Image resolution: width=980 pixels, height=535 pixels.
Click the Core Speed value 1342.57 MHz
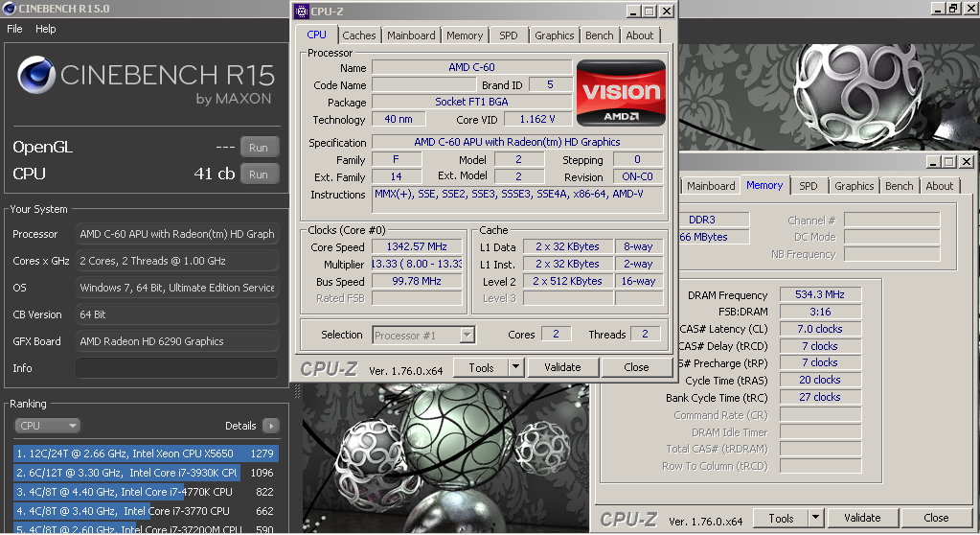417,247
